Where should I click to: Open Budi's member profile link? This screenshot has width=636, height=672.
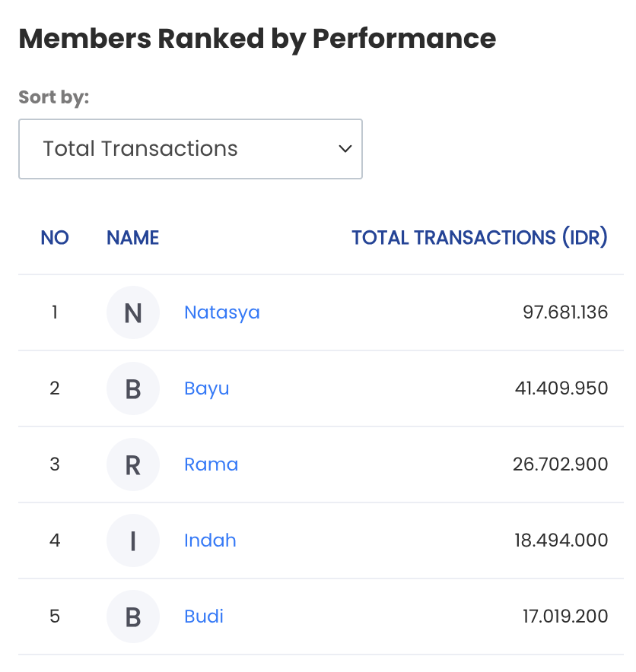(x=204, y=617)
